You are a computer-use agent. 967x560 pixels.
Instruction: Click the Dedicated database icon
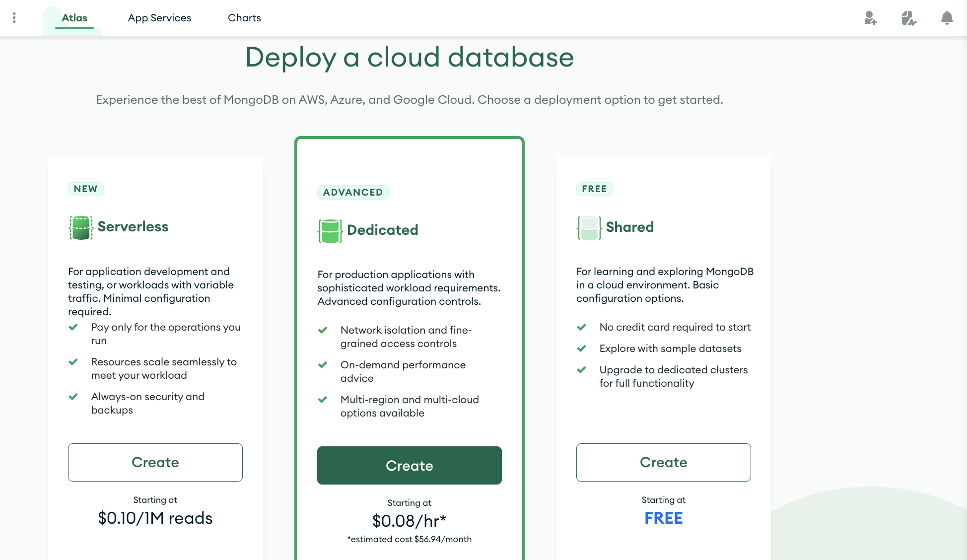[330, 231]
